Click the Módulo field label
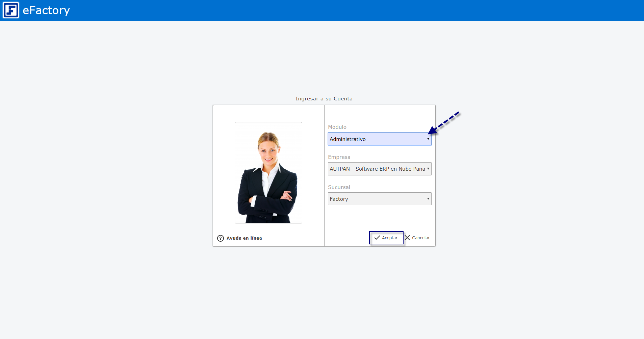 [x=337, y=127]
